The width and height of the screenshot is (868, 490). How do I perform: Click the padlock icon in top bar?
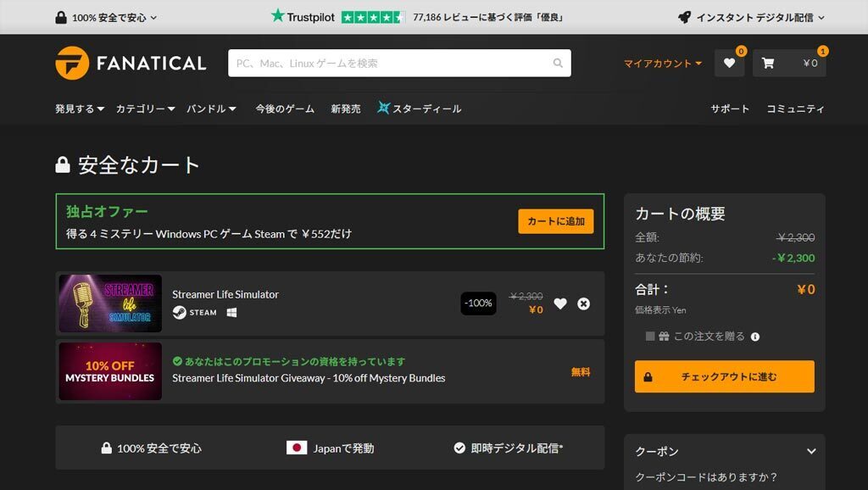click(x=61, y=17)
